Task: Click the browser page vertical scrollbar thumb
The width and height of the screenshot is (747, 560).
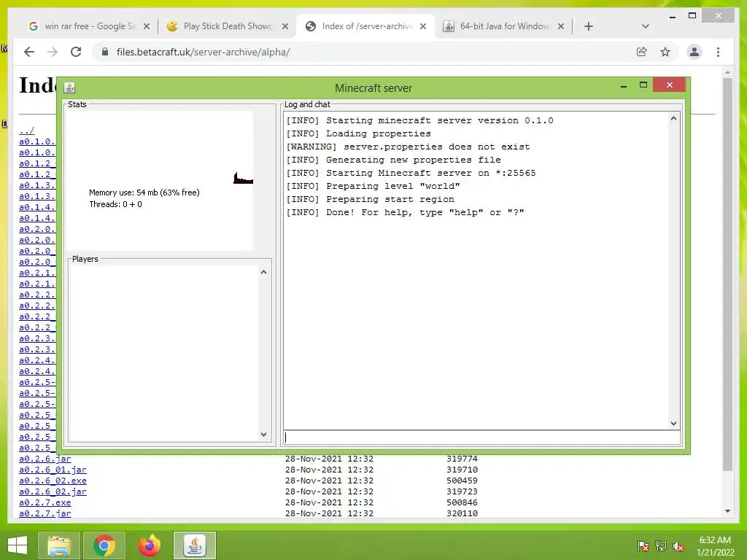Action: [727, 274]
